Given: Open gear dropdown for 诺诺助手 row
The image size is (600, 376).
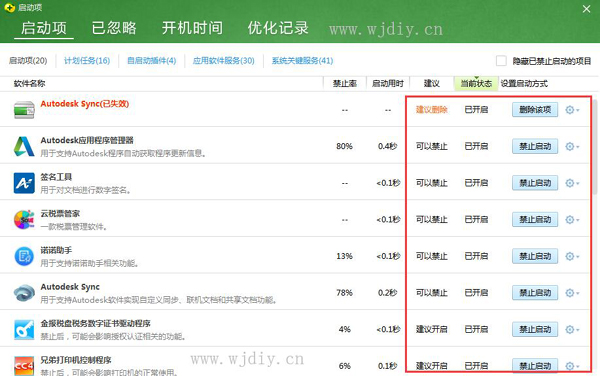Looking at the screenshot, I should click(572, 256).
